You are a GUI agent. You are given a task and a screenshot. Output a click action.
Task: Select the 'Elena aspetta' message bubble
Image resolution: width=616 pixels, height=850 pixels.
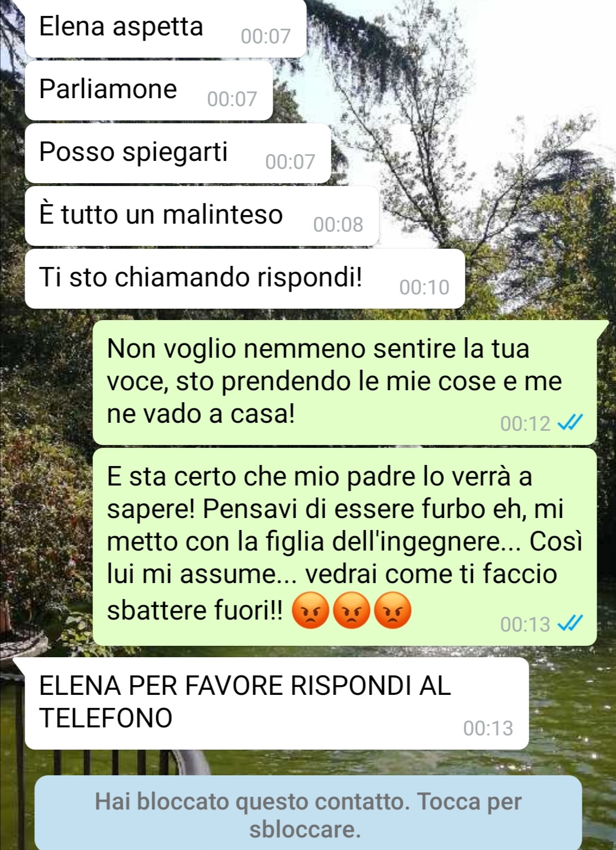pos(166,27)
